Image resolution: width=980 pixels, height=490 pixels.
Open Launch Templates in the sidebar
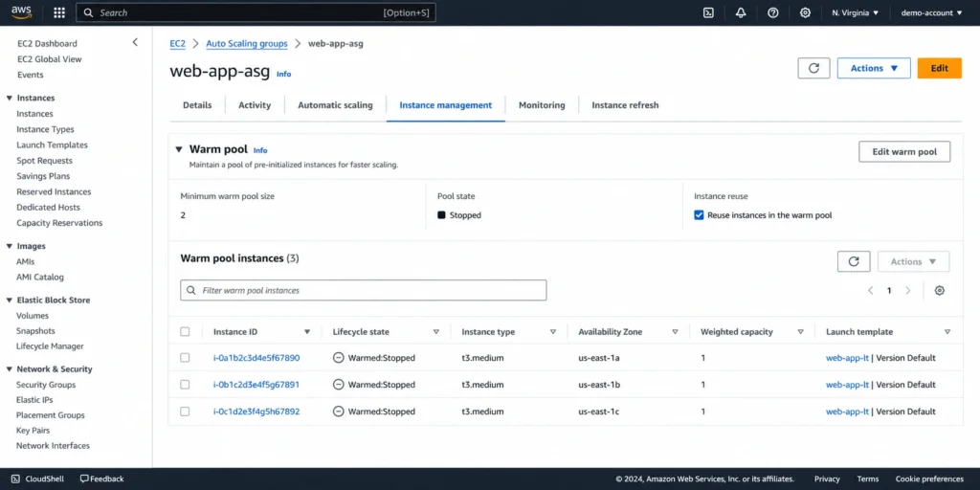(x=52, y=145)
